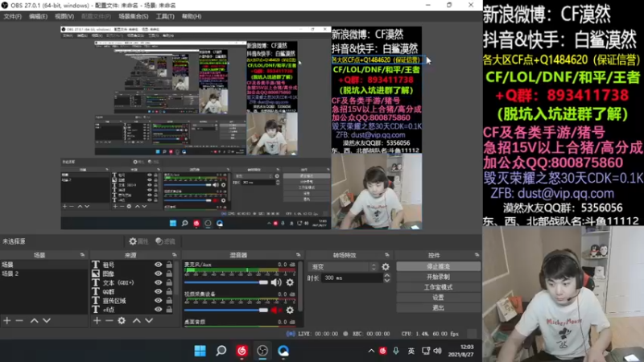
Task: Undock the 场景 panel via its header icon
Action: 83,255
